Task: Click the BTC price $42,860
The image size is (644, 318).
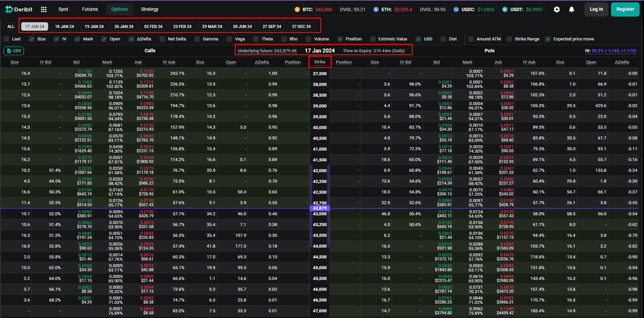Action: click(x=324, y=9)
